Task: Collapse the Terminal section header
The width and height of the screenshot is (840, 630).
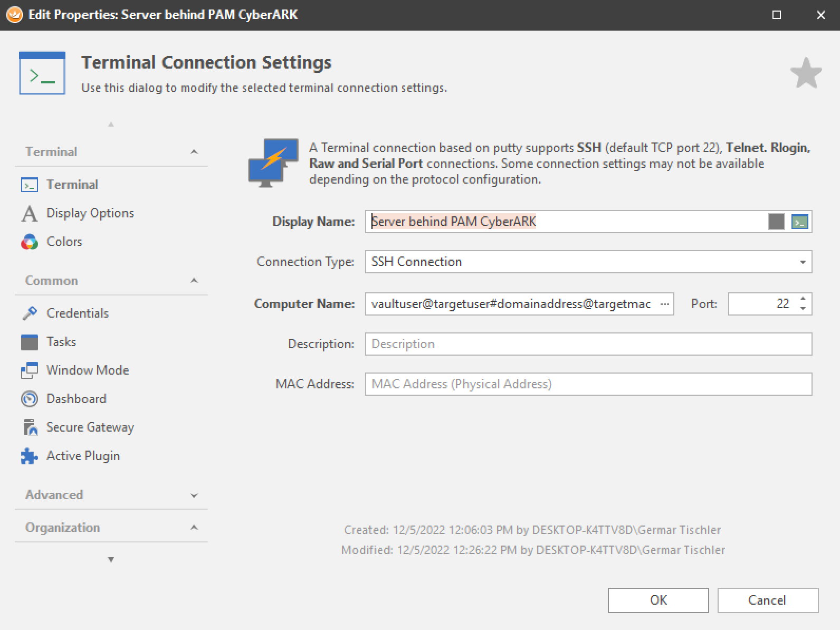Action: 194,152
